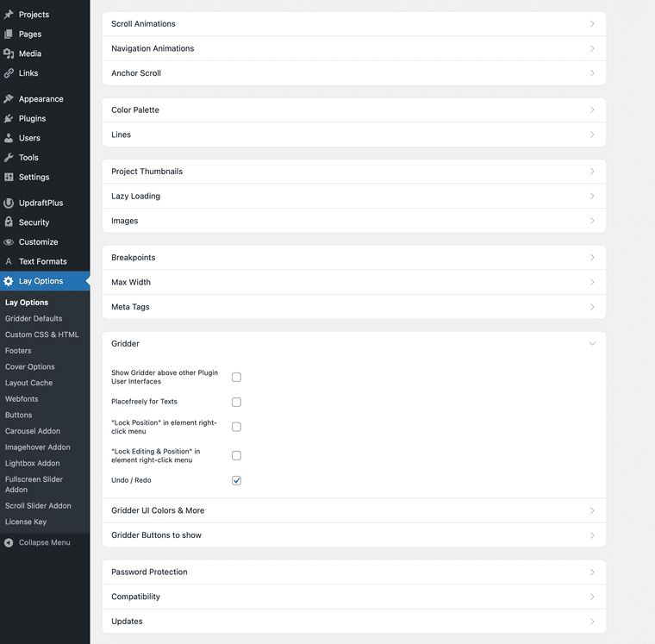655x644 pixels.
Task: Collapse the Gridder section chevron
Action: [592, 343]
